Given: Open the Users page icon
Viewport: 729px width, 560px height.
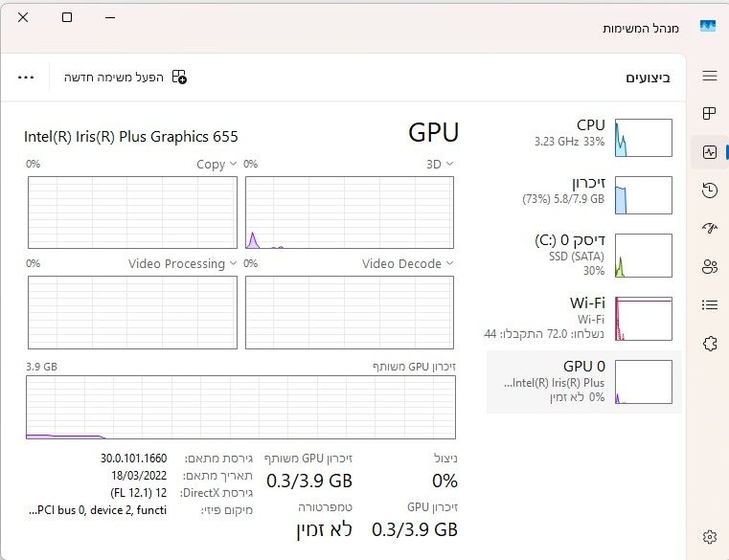Looking at the screenshot, I should click(x=710, y=267).
